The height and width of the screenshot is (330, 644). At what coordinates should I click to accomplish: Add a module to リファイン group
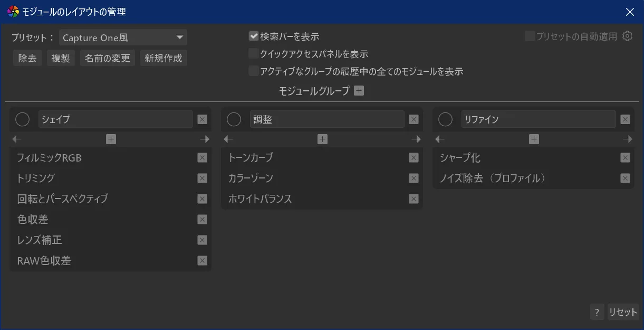[534, 139]
